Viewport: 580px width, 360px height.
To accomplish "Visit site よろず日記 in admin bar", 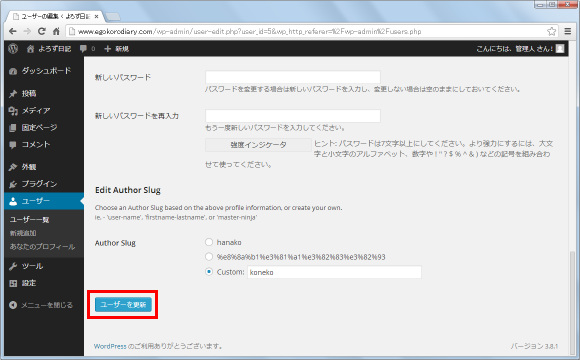I will click(49, 49).
